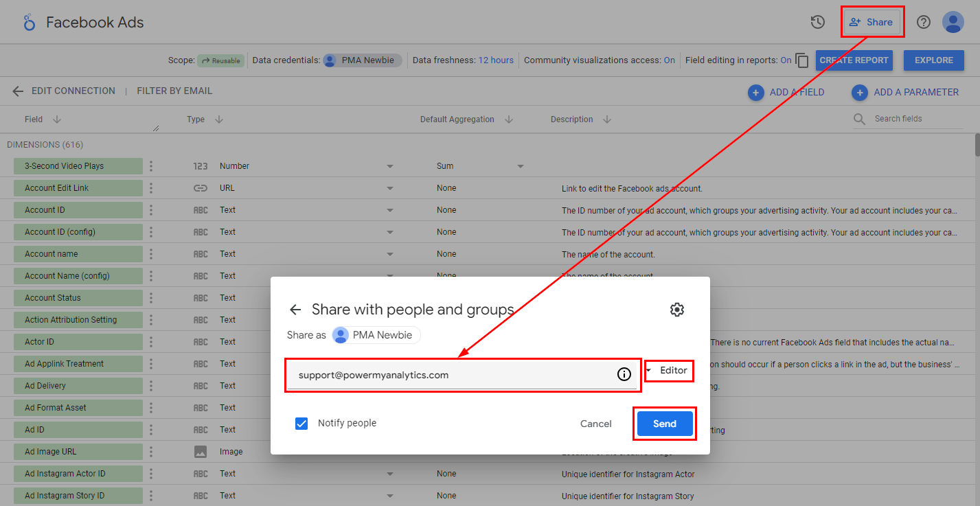This screenshot has height=506, width=980.
Task: Click the copy data source icon
Action: 801,60
